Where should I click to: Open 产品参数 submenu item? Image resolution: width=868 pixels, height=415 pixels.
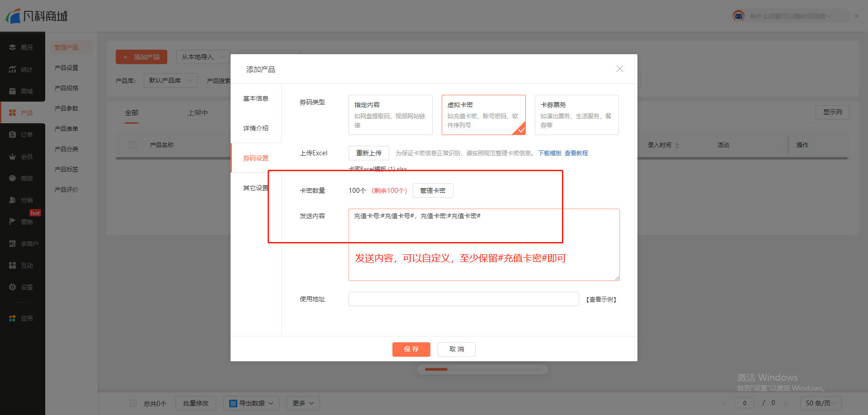coord(66,108)
